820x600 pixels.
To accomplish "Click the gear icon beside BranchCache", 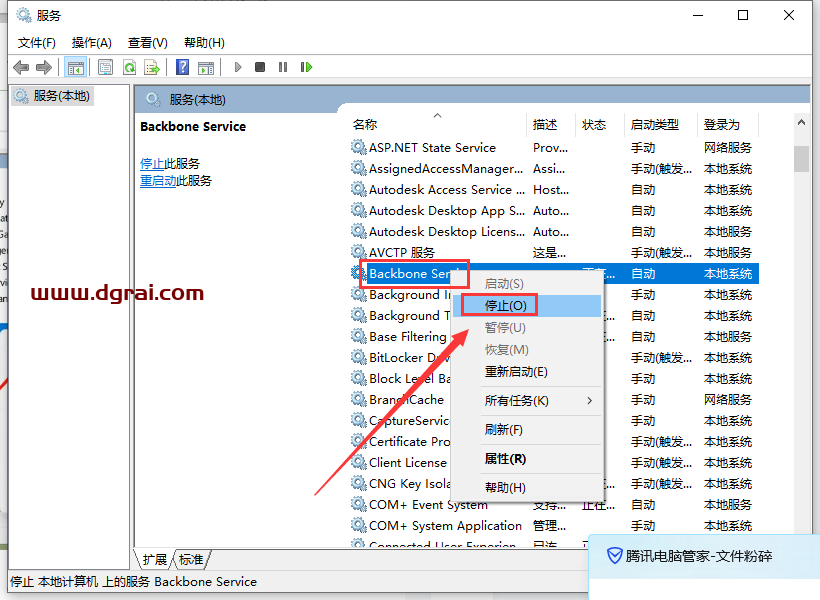I will 358,399.
